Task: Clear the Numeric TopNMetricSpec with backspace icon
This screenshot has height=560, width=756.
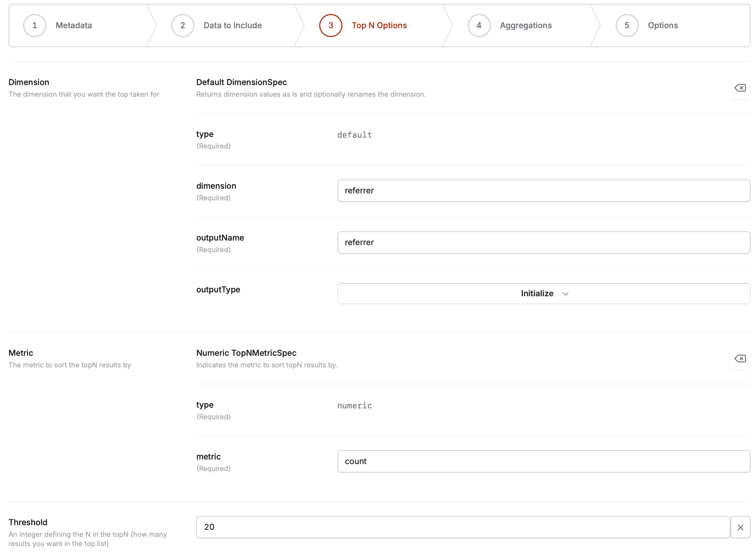Action: 740,359
